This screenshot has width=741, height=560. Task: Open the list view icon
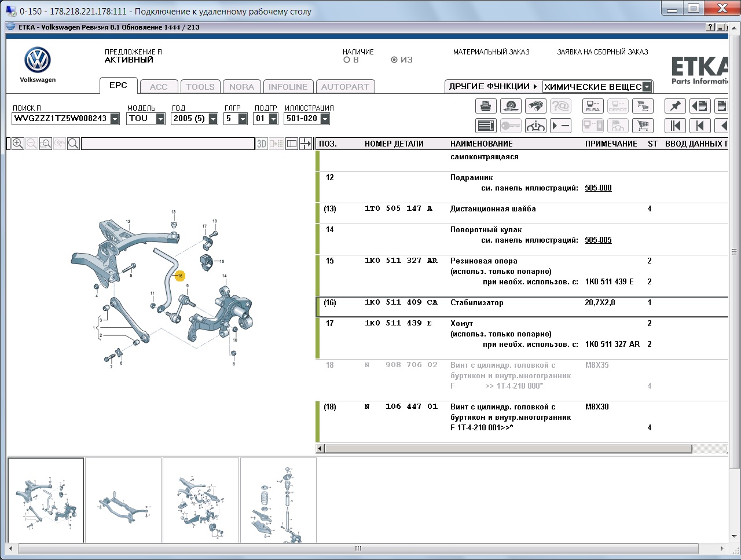coord(486,126)
